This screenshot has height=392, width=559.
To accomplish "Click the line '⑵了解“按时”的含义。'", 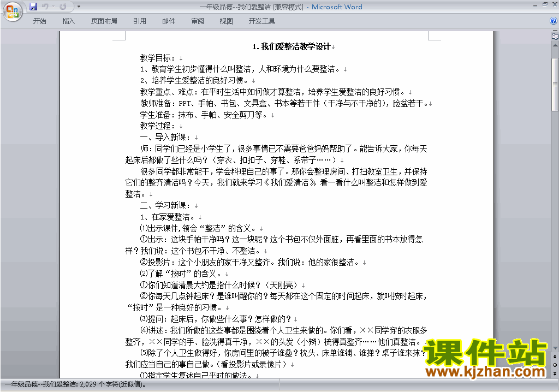I will (181, 274).
